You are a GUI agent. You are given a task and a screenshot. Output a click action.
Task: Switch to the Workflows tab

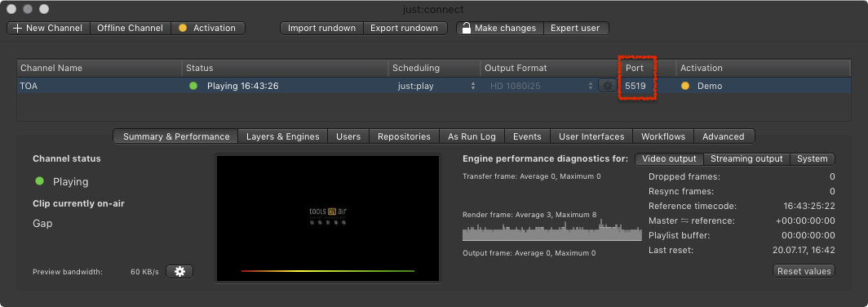click(x=663, y=136)
